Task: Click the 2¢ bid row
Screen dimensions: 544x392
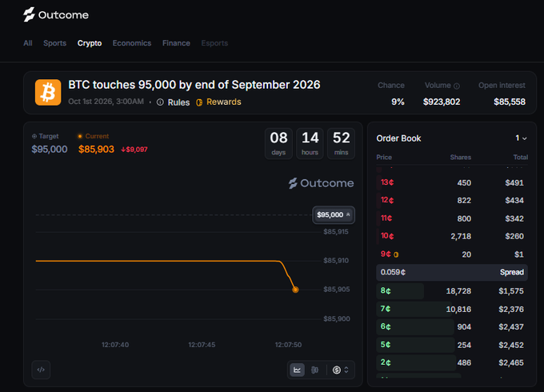Action: [452, 362]
